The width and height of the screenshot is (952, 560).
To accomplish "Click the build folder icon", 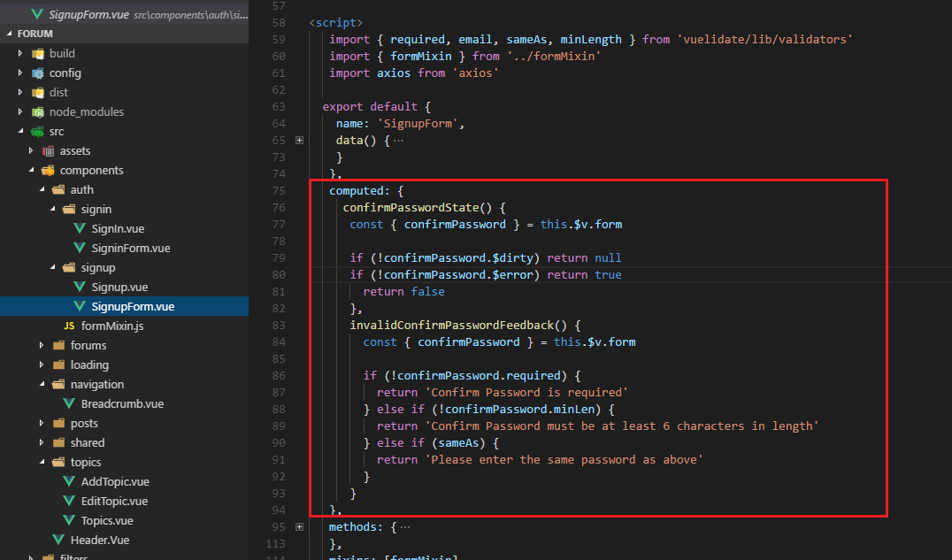I will point(38,53).
